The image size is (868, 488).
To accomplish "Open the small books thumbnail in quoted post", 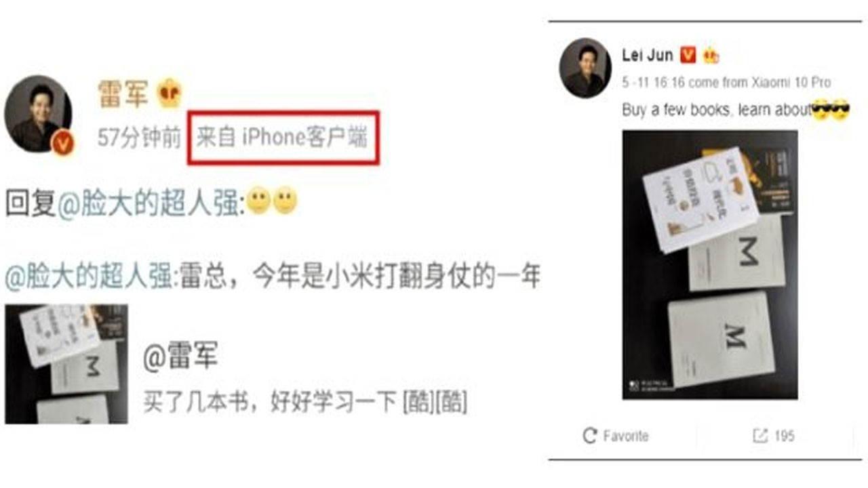I will [x=66, y=364].
